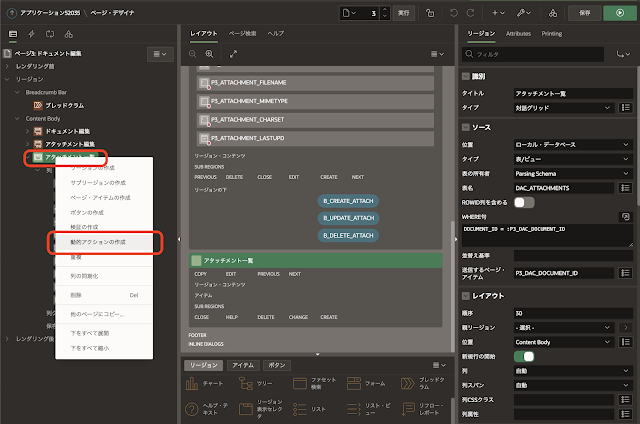640x424 pixels.
Task: Click the ツリー region icon in gallery
Action: click(246, 383)
